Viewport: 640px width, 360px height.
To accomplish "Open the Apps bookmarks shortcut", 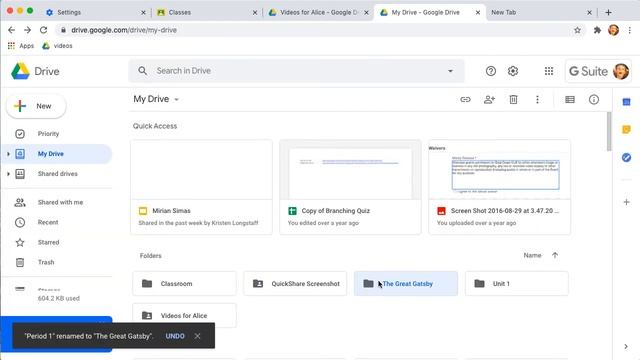I will point(21,46).
